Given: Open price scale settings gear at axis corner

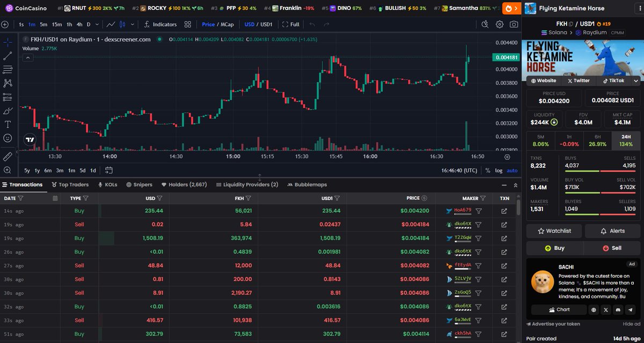Looking at the screenshot, I should 507,156.
